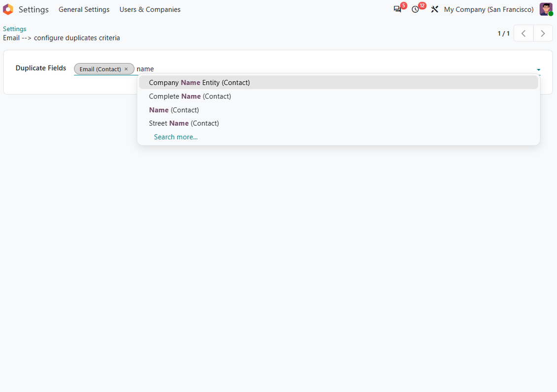Screen dimensions: 557x392
Task: Go to the previous record arrow
Action: [x=523, y=33]
